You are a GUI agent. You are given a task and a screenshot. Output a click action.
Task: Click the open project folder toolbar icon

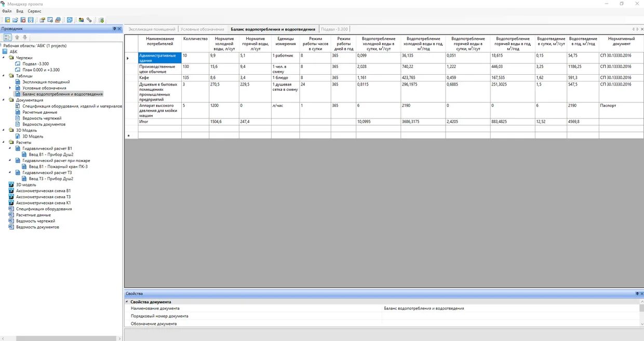click(x=15, y=20)
